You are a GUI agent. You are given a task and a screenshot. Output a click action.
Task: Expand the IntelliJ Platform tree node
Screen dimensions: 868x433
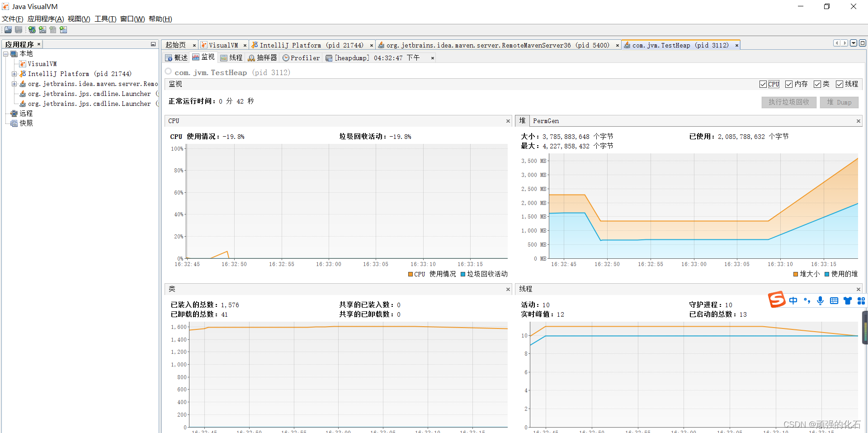[14, 74]
